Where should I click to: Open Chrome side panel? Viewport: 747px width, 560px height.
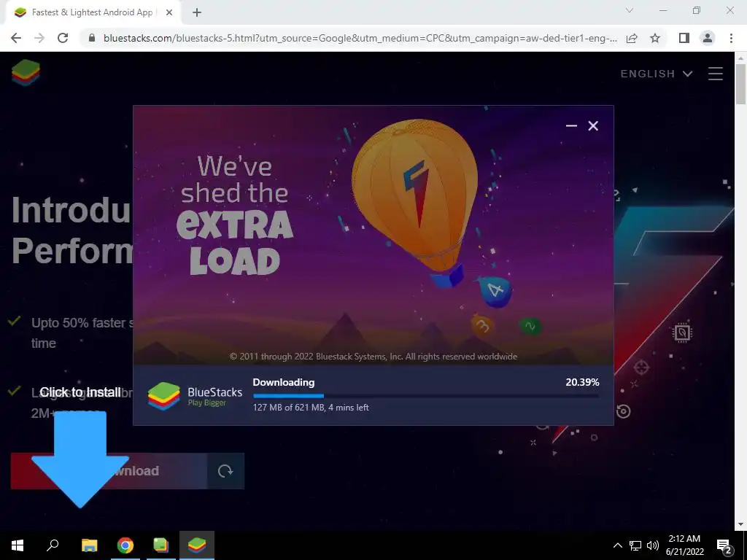click(x=684, y=38)
